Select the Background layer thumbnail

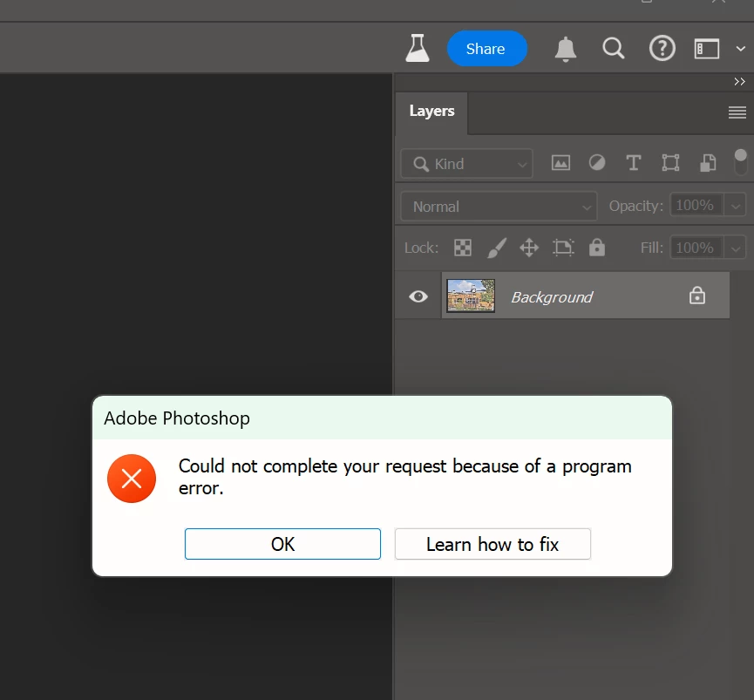471,296
